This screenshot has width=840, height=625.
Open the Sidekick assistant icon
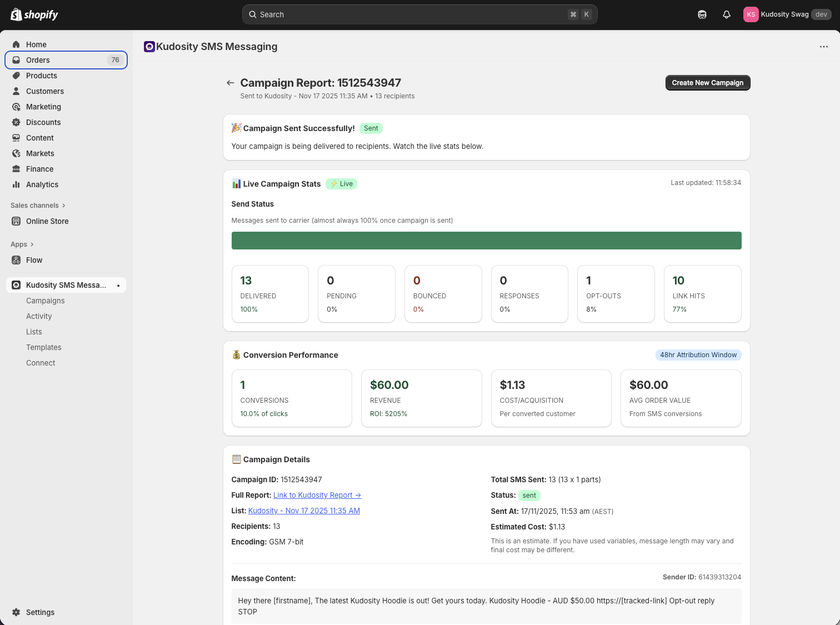(702, 14)
